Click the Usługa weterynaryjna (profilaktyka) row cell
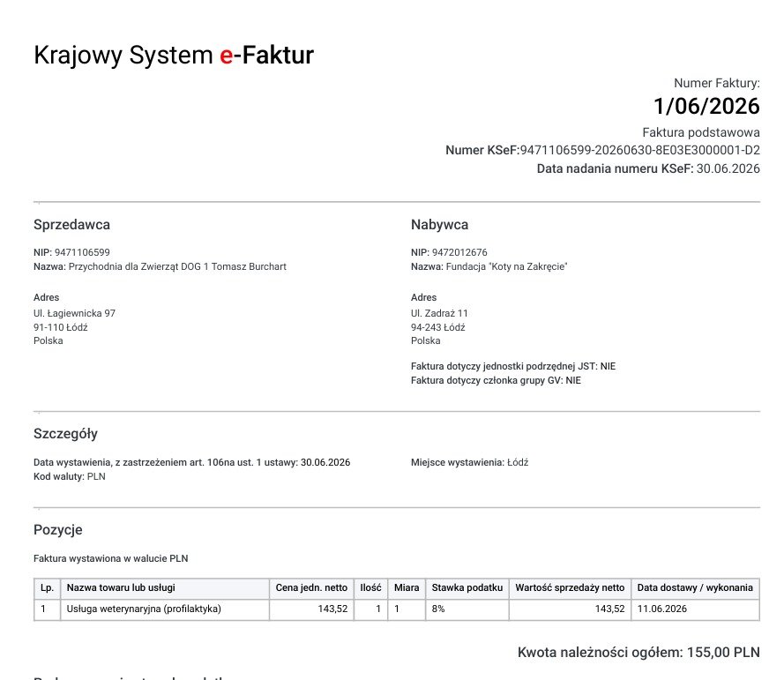 [165, 609]
